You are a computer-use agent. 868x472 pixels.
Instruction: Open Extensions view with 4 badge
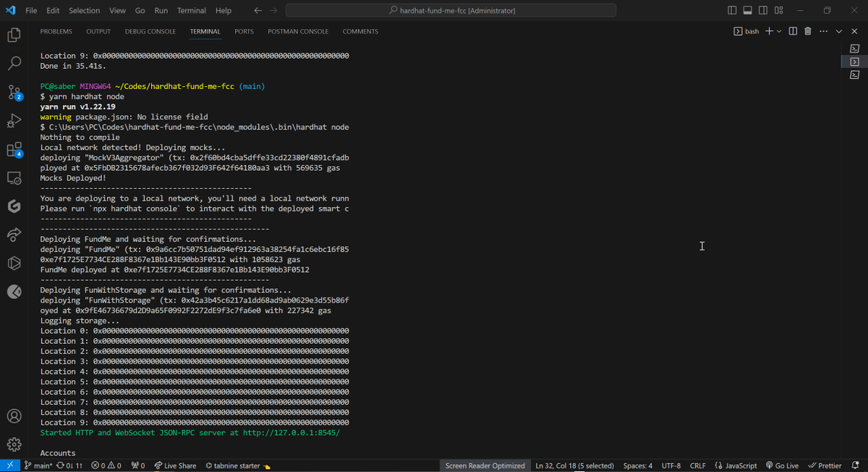(x=14, y=149)
